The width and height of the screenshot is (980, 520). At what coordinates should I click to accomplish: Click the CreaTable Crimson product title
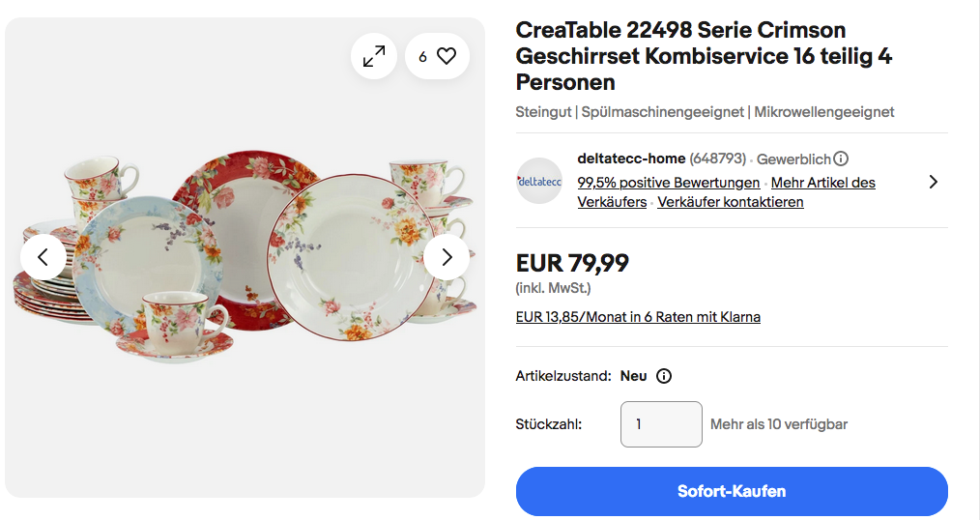coord(704,56)
